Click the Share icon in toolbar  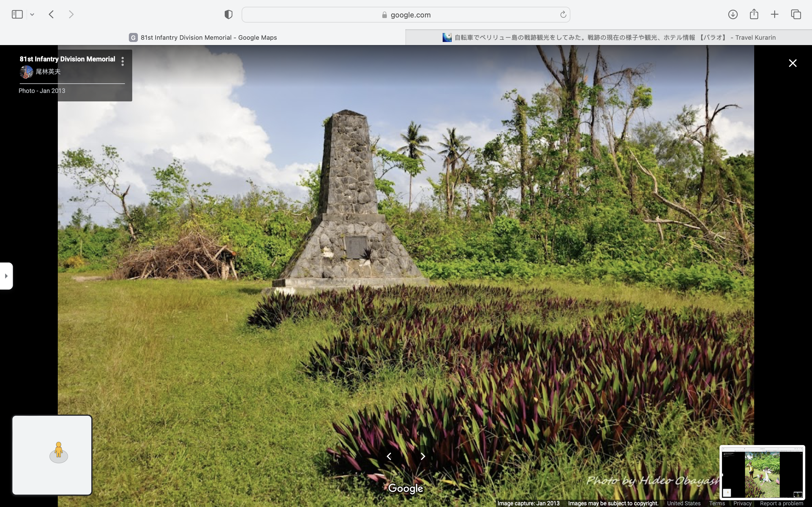point(754,14)
